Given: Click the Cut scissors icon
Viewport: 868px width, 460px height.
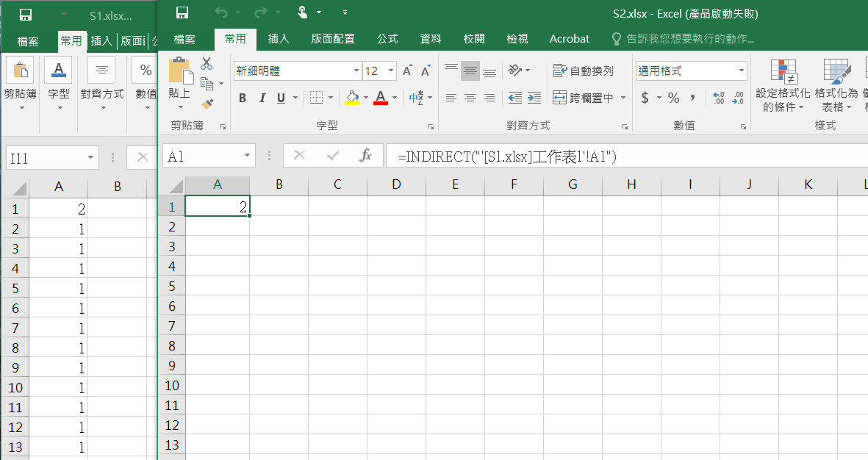Looking at the screenshot, I should pyautogui.click(x=207, y=64).
